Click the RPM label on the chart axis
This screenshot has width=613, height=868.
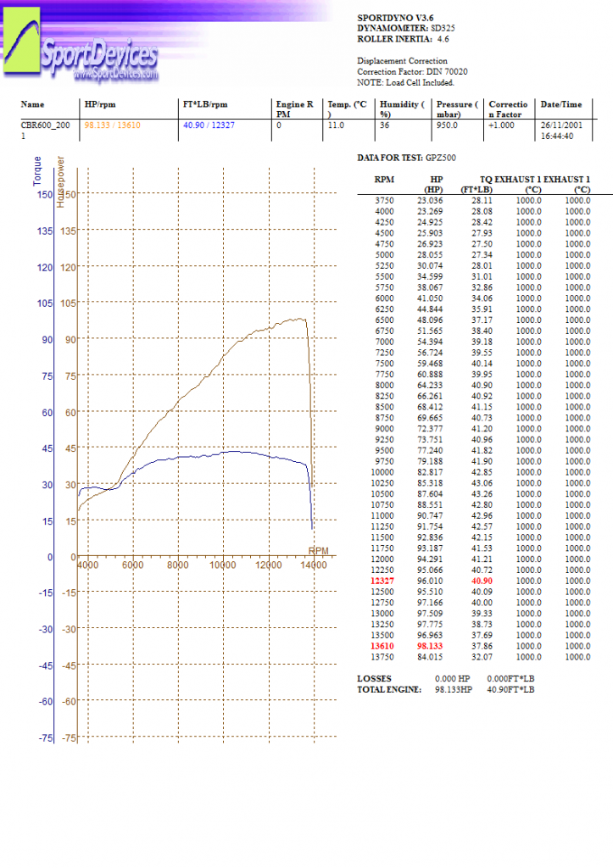click(318, 550)
